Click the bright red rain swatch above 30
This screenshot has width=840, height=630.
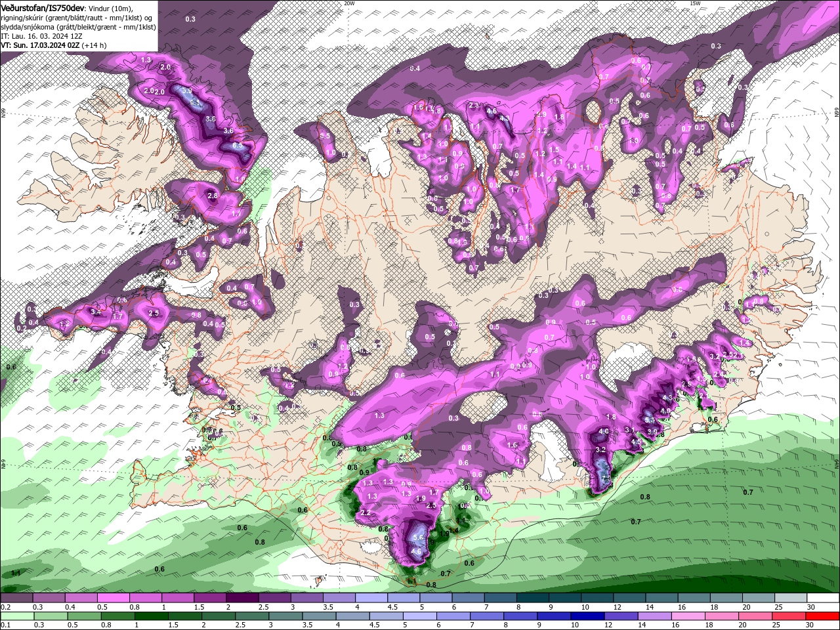[x=823, y=616]
